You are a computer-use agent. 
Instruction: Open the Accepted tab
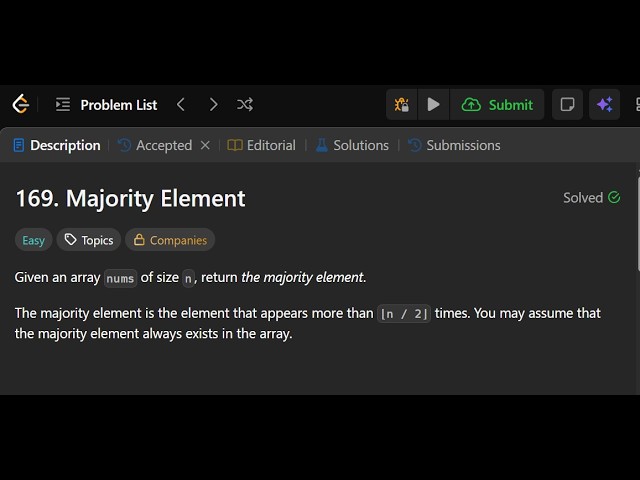point(155,145)
